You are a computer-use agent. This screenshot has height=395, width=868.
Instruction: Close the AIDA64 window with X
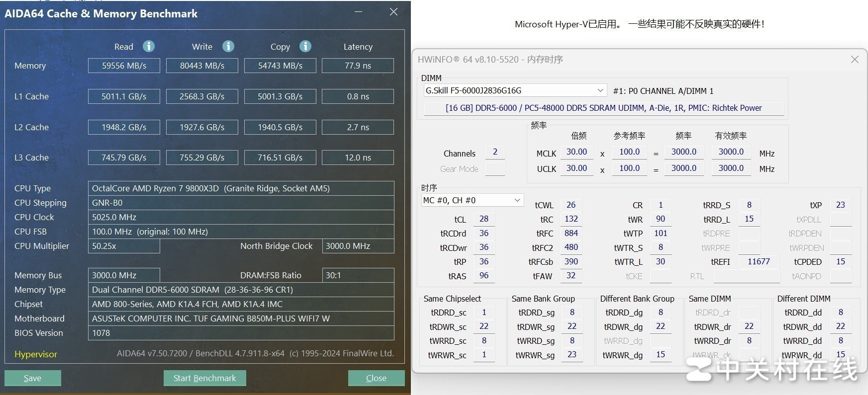point(393,12)
